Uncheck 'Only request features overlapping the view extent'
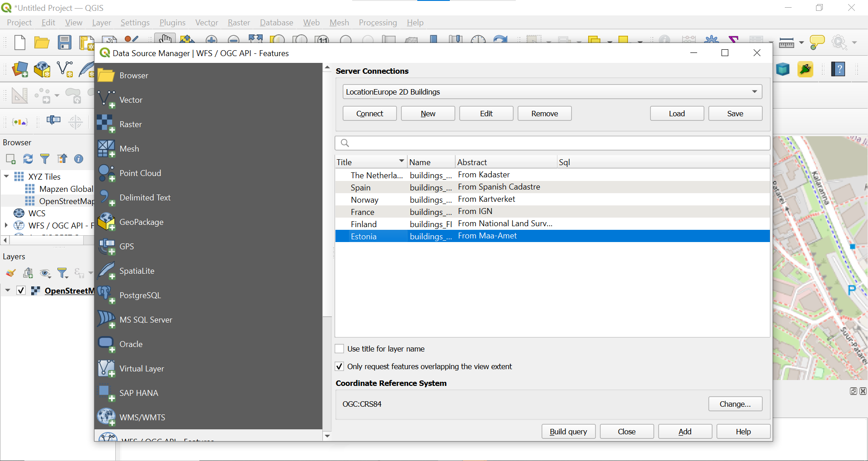The height and width of the screenshot is (461, 868). coord(340,366)
